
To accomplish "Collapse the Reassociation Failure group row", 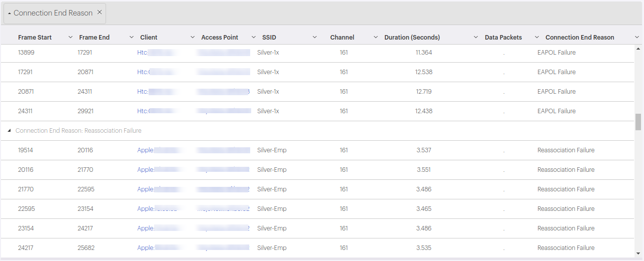I will click(x=10, y=131).
